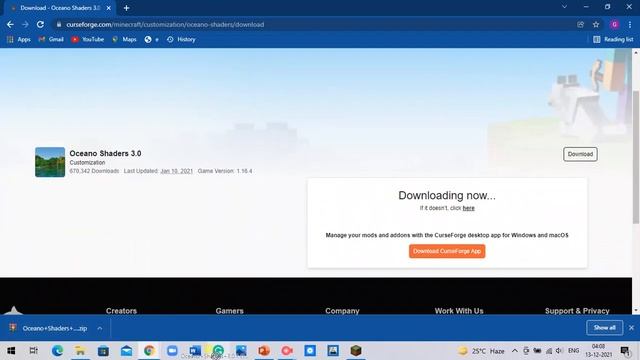Reload the CurseForge page
Viewport: 640px width, 360px height.
coord(40,24)
